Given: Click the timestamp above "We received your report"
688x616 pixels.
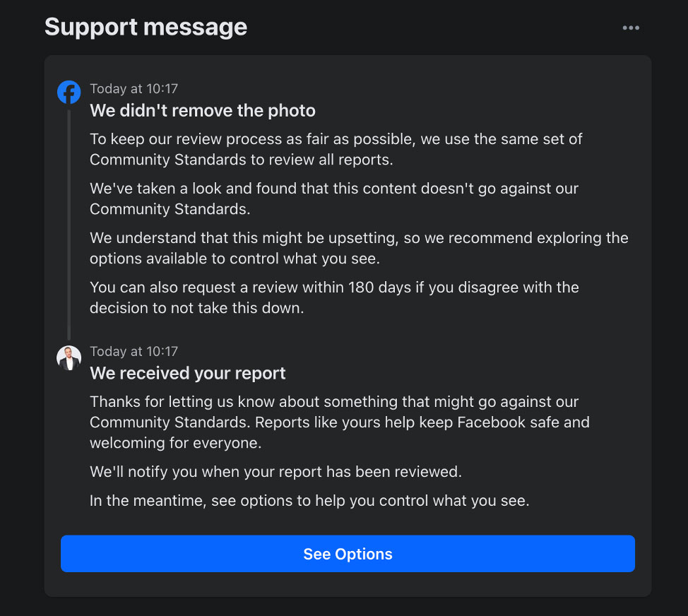Looking at the screenshot, I should tap(134, 351).
